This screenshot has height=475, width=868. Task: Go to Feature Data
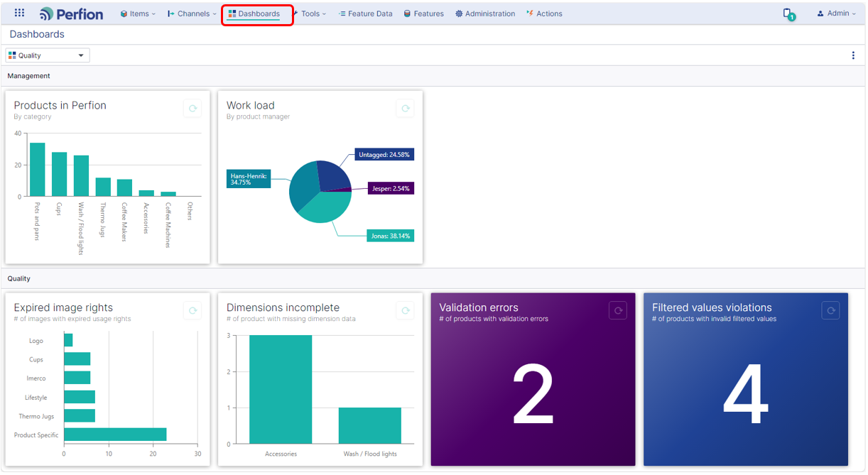[365, 13]
